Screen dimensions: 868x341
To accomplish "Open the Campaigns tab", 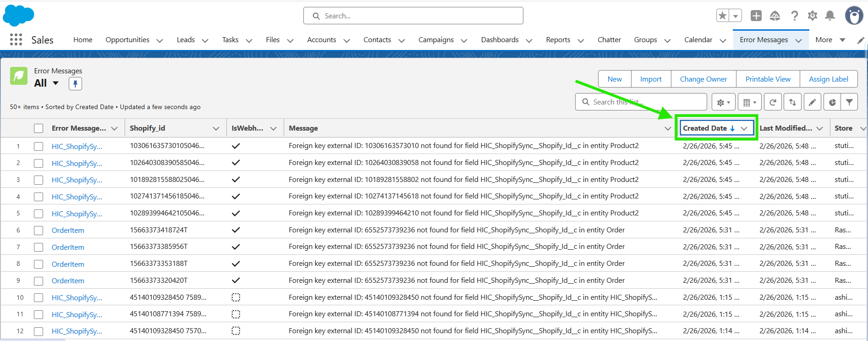I will pos(436,40).
